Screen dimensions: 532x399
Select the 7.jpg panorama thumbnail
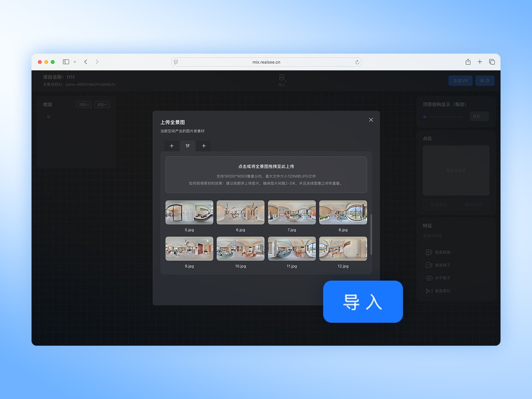(x=292, y=212)
